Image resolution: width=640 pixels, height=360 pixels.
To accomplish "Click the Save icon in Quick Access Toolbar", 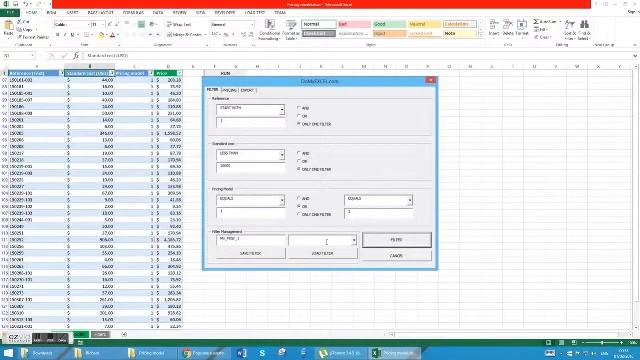I will click(16, 4).
